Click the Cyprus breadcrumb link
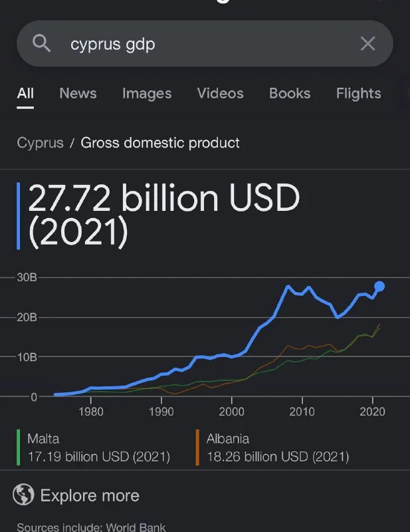410x532 pixels. click(x=40, y=143)
